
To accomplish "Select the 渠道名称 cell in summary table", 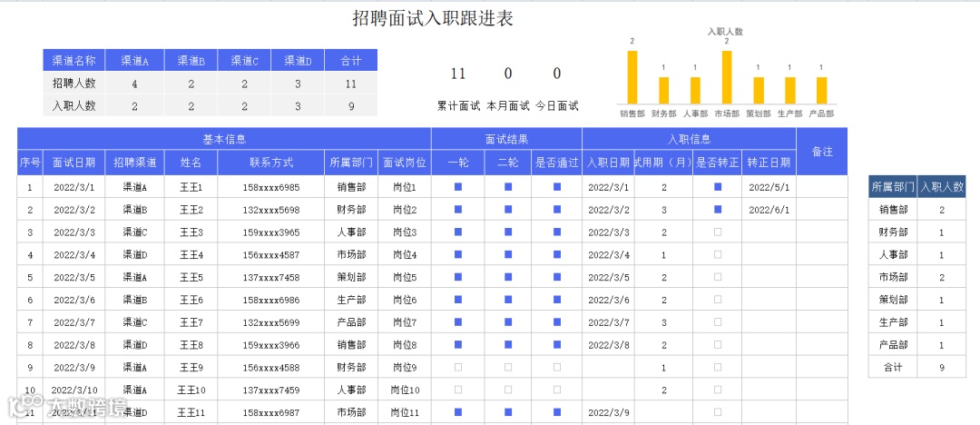I will coord(73,61).
